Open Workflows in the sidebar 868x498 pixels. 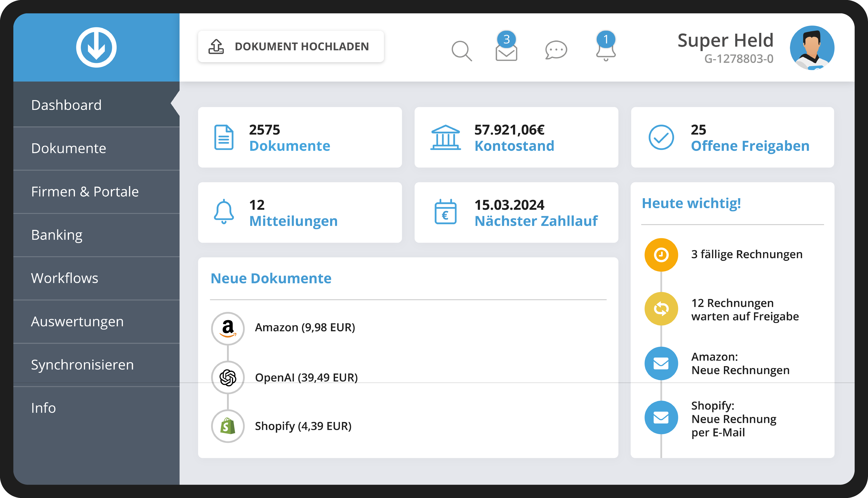96,278
